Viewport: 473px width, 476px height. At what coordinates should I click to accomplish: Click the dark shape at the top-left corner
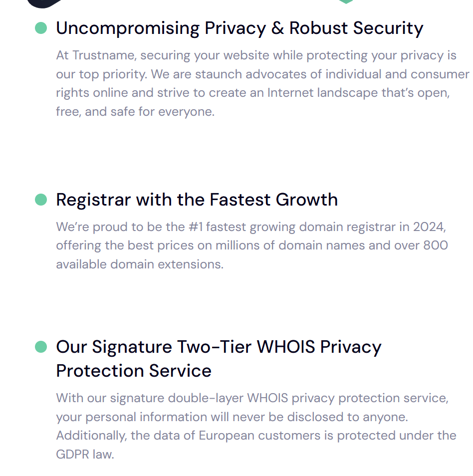(46, 3)
